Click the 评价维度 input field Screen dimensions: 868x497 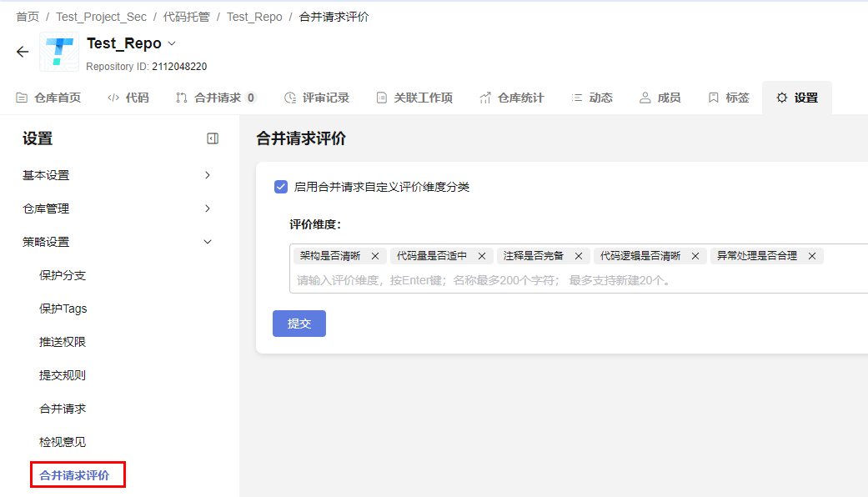[575, 280]
